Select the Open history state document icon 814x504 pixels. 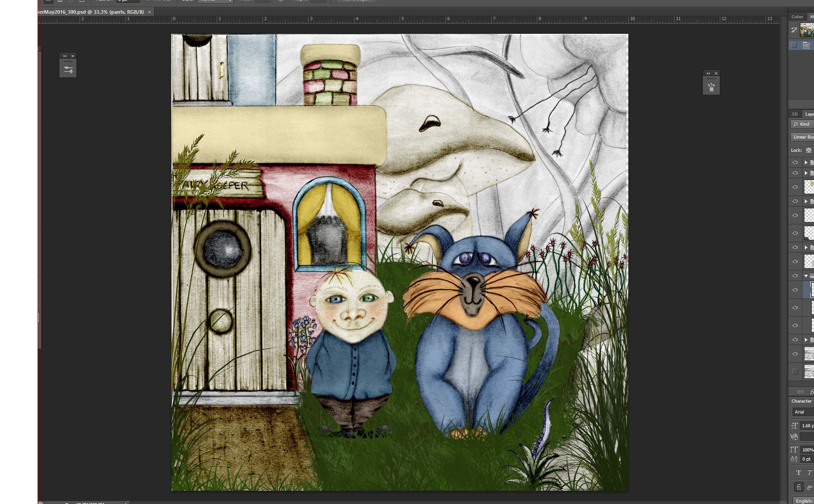click(x=806, y=45)
